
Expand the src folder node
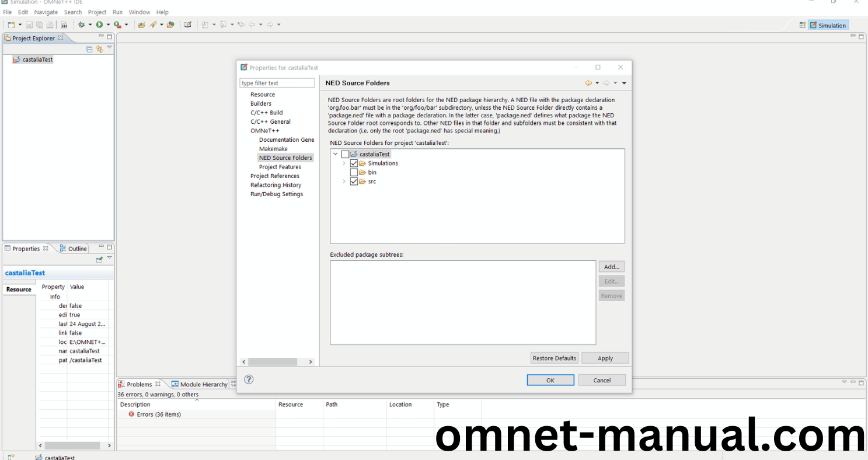point(344,182)
